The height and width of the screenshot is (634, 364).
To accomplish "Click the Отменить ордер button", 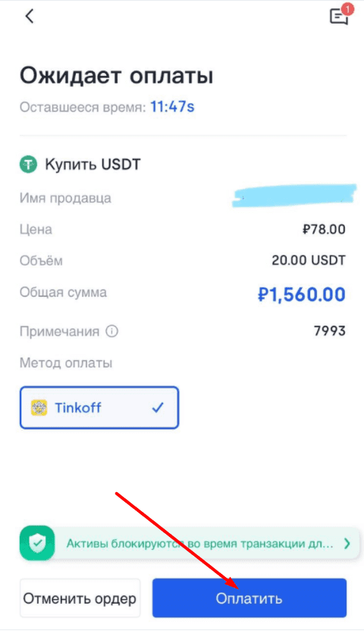I will [80, 598].
